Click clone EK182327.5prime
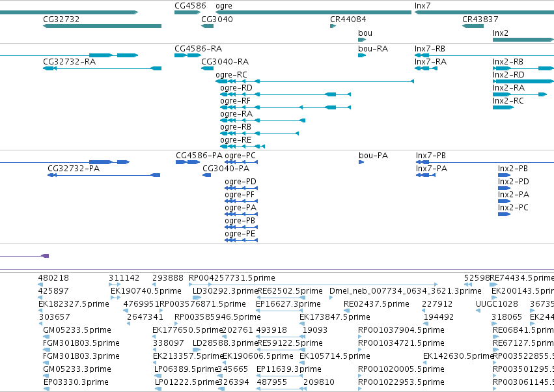Viewport: 554px width, 392px height. (x=74, y=304)
